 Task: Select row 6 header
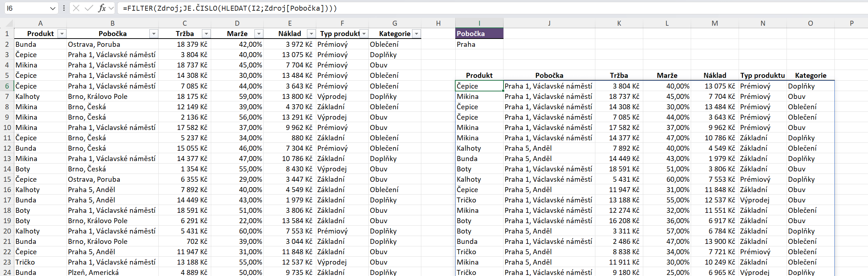(x=7, y=86)
